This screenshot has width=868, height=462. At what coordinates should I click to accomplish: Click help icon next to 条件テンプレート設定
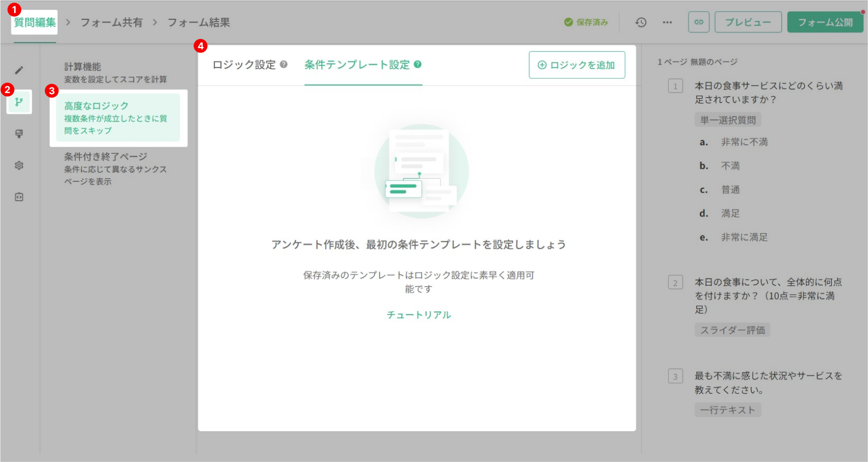click(418, 64)
